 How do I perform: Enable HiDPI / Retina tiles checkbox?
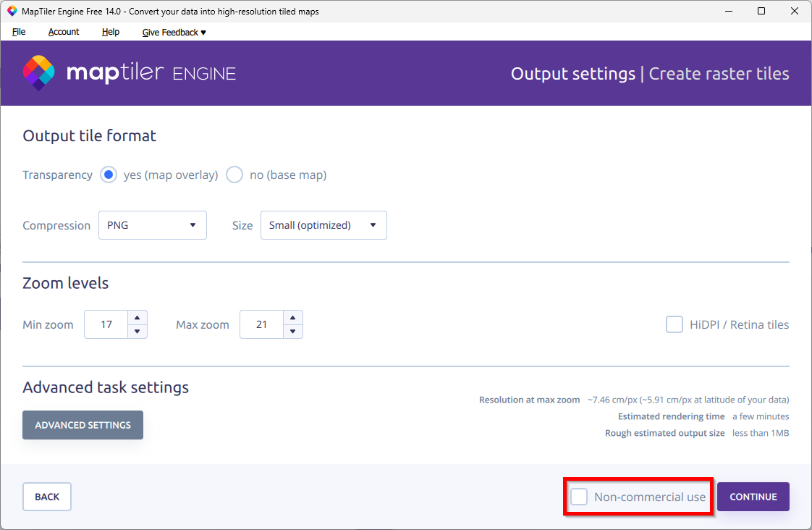click(x=674, y=325)
